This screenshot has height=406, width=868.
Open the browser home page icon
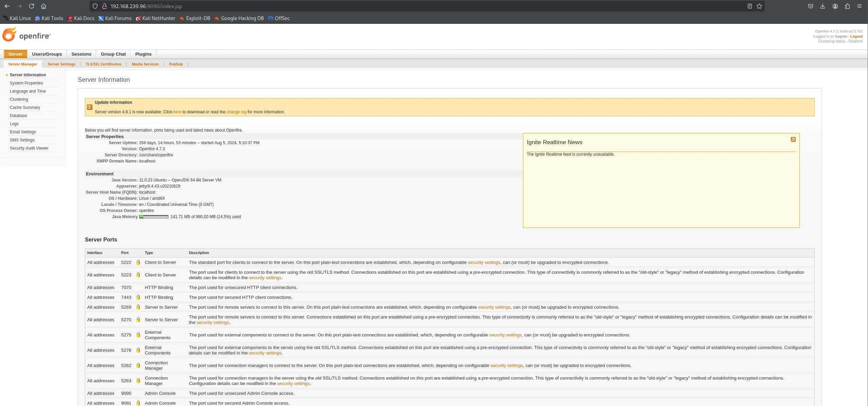(43, 6)
